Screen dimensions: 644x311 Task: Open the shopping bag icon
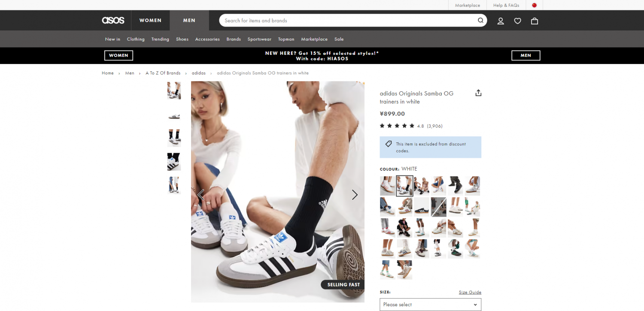coord(535,21)
